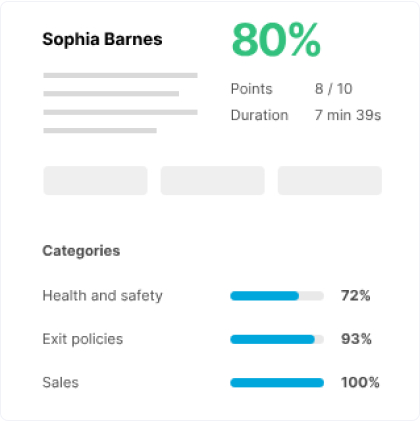Click the 7 min 39s duration value

(348, 115)
